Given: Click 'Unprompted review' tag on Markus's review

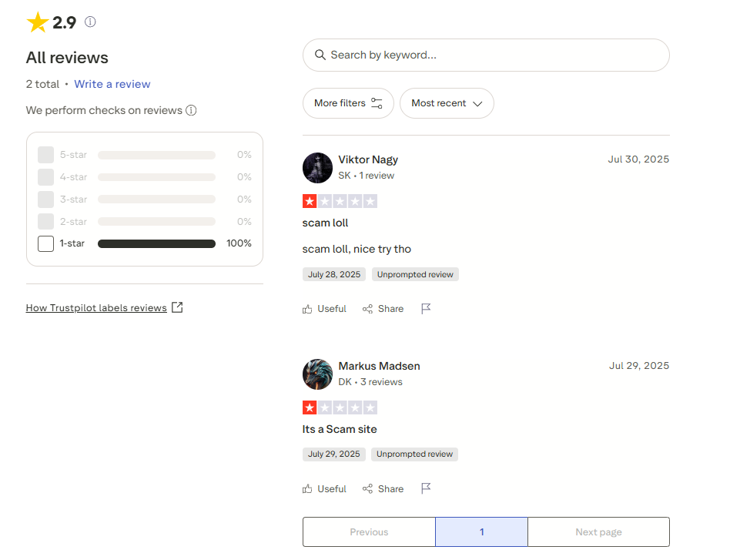Looking at the screenshot, I should (415, 454).
